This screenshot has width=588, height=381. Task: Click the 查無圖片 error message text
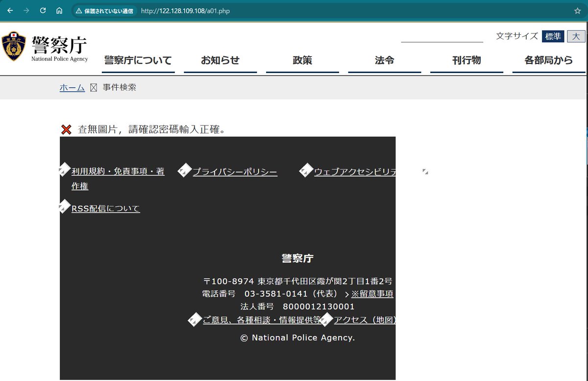point(152,130)
